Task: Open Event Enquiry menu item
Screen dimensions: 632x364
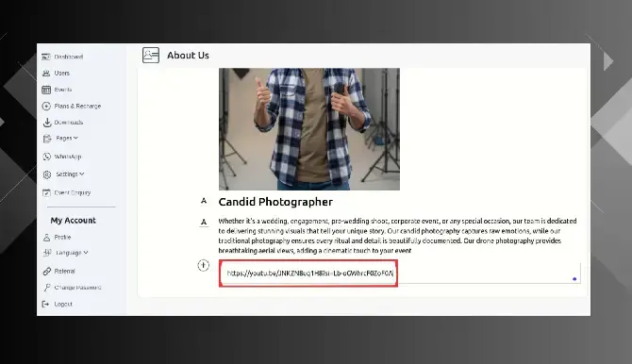Action: [x=73, y=192]
